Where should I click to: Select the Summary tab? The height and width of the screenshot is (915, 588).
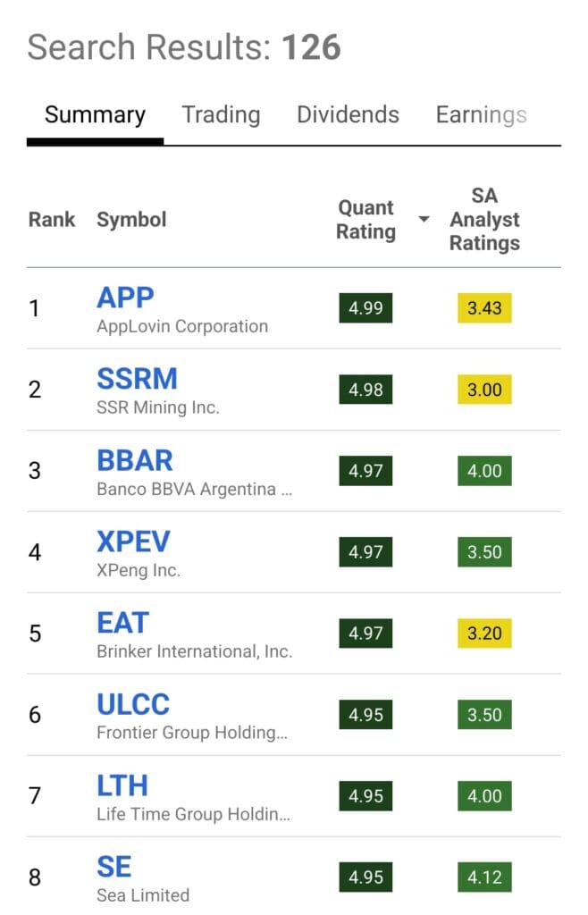[94, 114]
